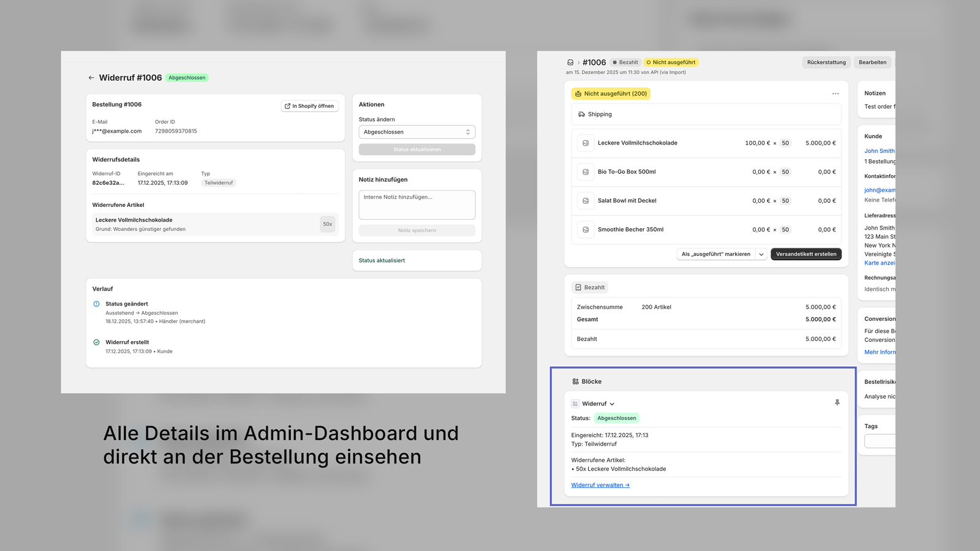Click the order icon in the #1006 breadcrumb
Screen dimensions: 980x551
pos(570,62)
